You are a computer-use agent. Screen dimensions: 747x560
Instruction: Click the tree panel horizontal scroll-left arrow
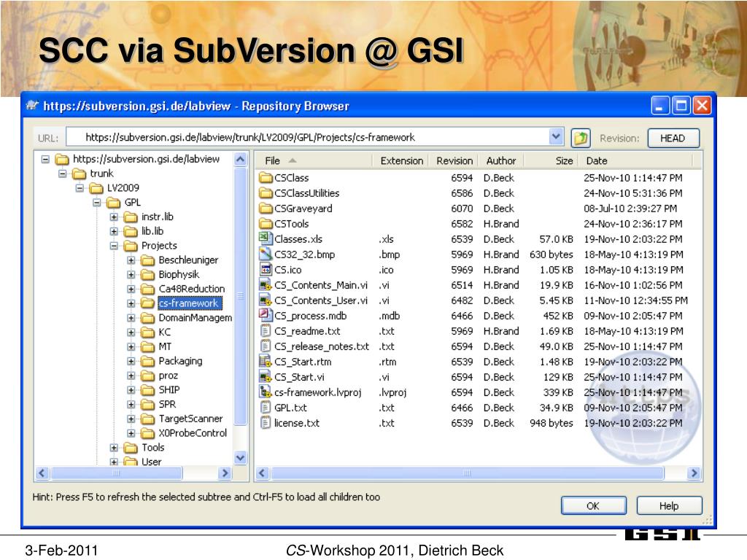click(x=42, y=472)
